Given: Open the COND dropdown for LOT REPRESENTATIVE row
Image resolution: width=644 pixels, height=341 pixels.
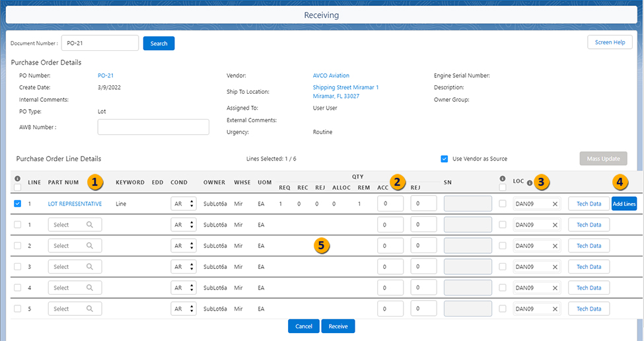Looking at the screenshot, I should (183, 204).
